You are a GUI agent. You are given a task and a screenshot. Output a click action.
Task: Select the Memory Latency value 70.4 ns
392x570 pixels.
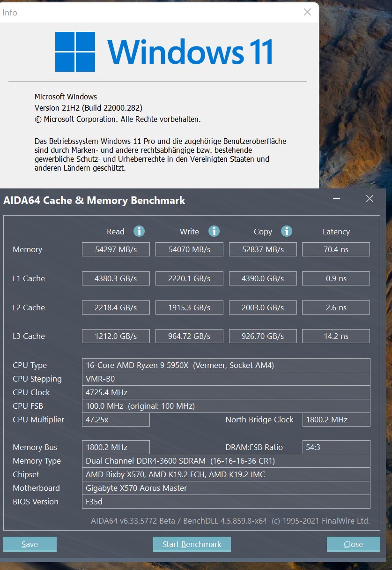click(x=336, y=249)
